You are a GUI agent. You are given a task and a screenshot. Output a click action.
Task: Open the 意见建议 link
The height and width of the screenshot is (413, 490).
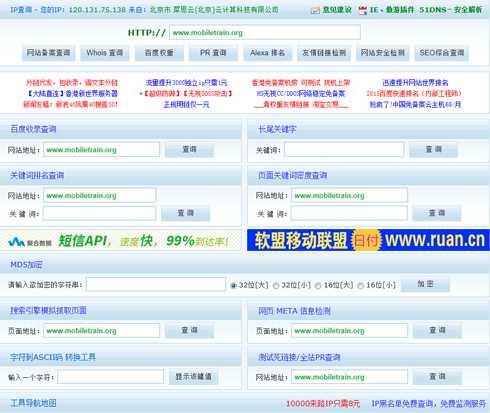[x=337, y=10]
